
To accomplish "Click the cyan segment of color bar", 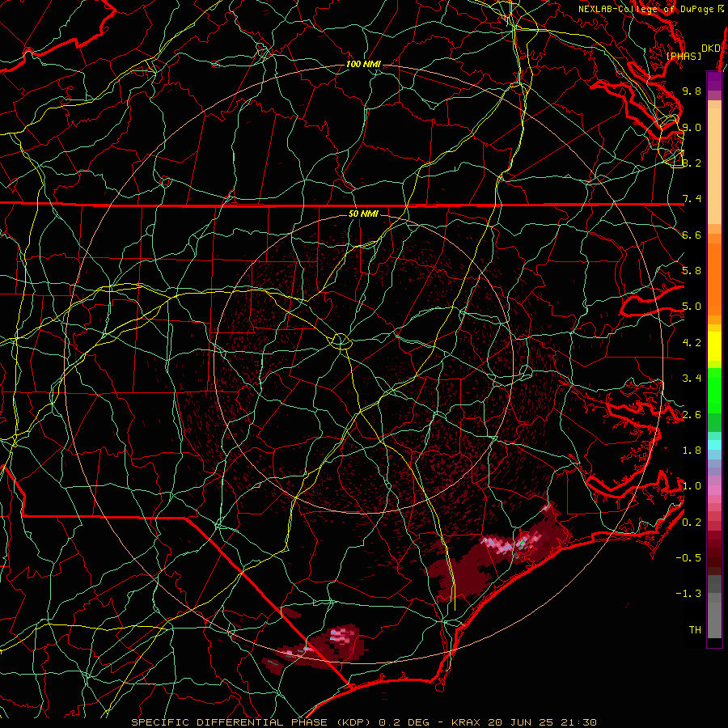I will pyautogui.click(x=714, y=445).
